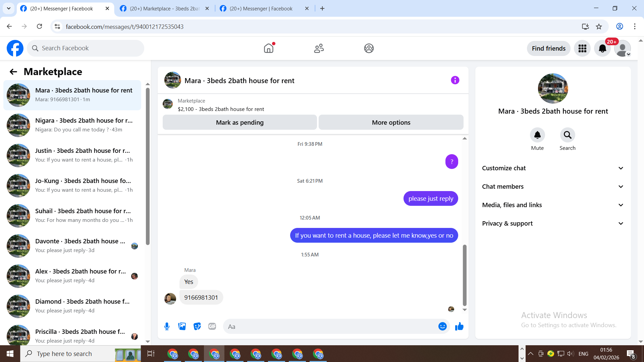Click the voice clip microphone icon
644x362 pixels.
(167, 326)
